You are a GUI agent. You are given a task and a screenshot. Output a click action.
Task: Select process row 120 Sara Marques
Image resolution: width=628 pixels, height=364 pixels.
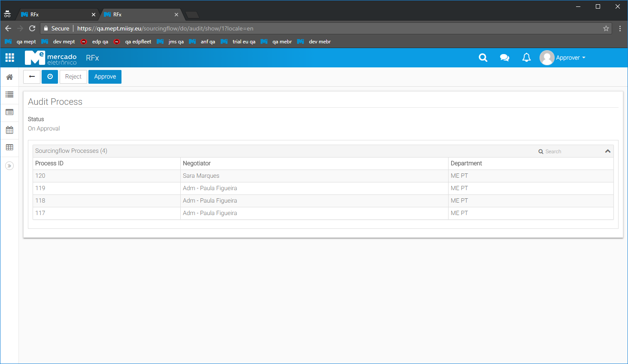[x=201, y=176]
